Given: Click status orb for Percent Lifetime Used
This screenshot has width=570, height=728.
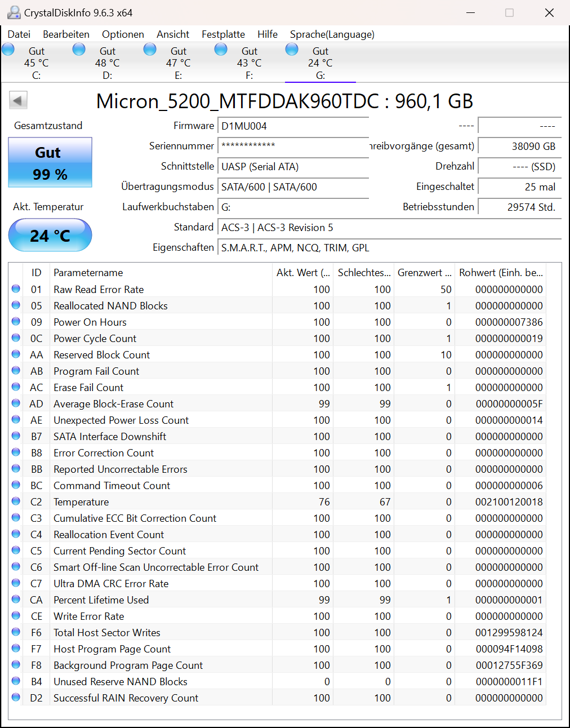Looking at the screenshot, I should (x=16, y=600).
